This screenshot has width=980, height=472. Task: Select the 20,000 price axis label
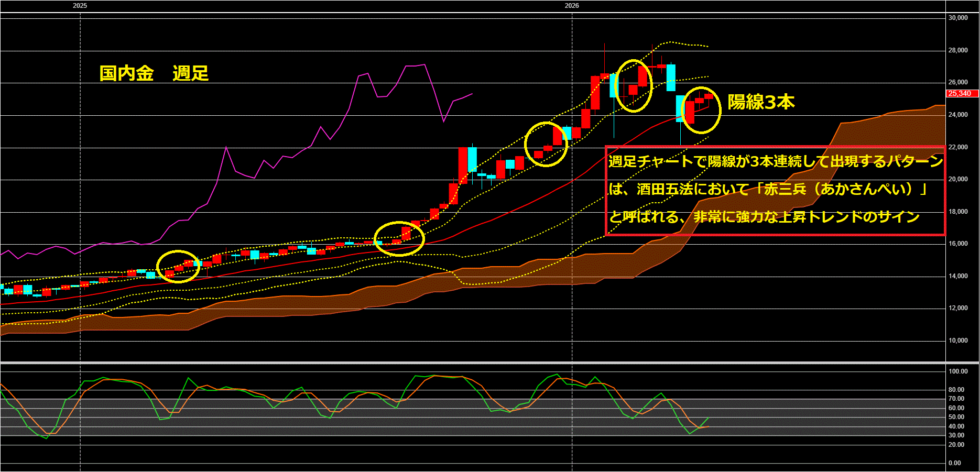957,179
